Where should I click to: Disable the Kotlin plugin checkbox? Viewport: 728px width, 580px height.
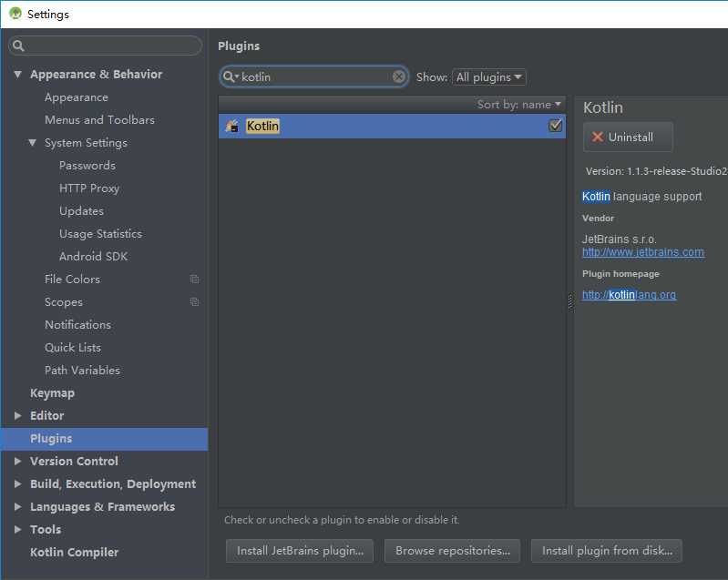click(555, 126)
